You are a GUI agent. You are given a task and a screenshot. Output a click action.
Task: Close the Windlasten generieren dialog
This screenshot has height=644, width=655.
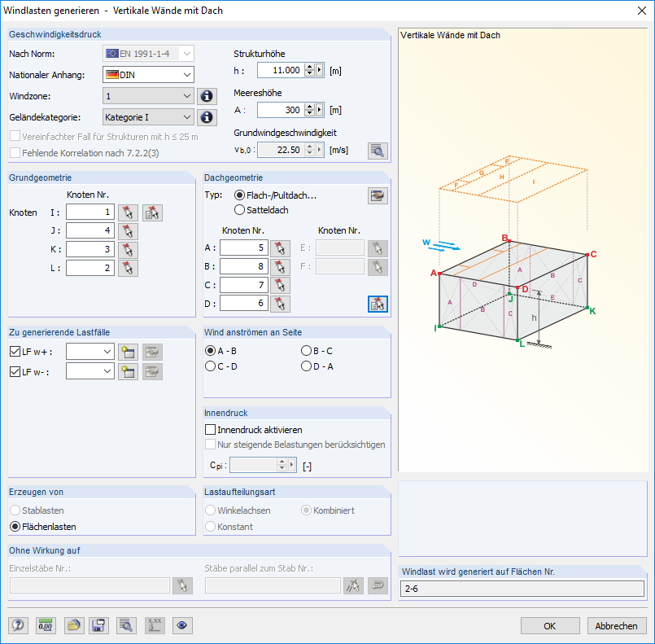[x=642, y=11]
